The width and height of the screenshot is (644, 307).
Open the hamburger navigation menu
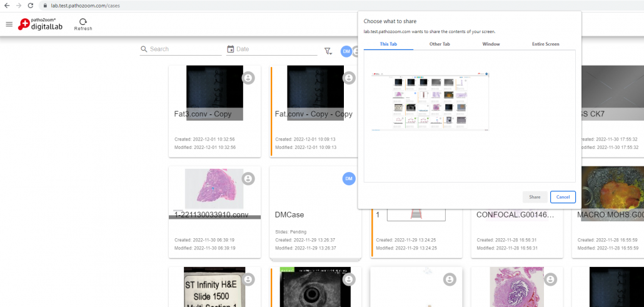click(x=9, y=24)
